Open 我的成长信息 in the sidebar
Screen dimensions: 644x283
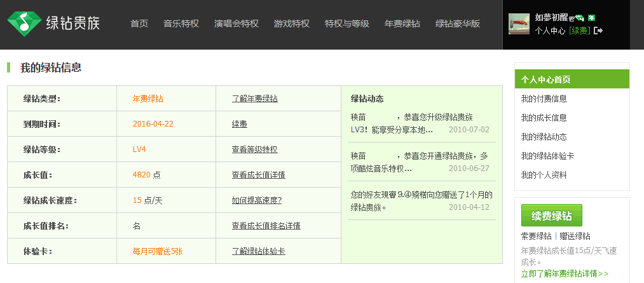544,118
